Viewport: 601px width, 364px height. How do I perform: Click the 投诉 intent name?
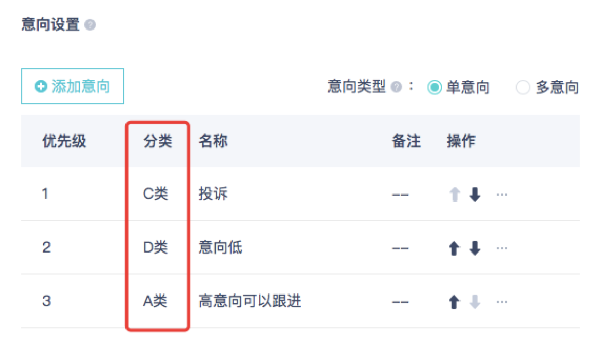click(x=213, y=194)
